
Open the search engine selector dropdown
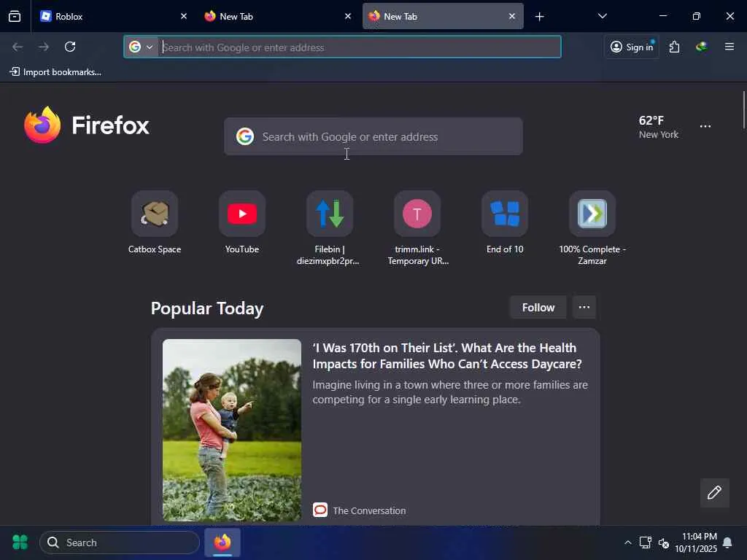pos(141,47)
